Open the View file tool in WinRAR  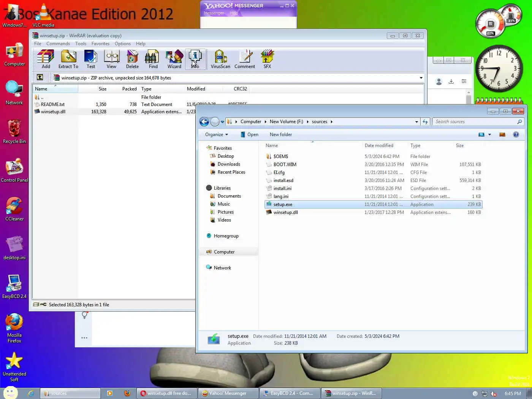[x=111, y=59]
